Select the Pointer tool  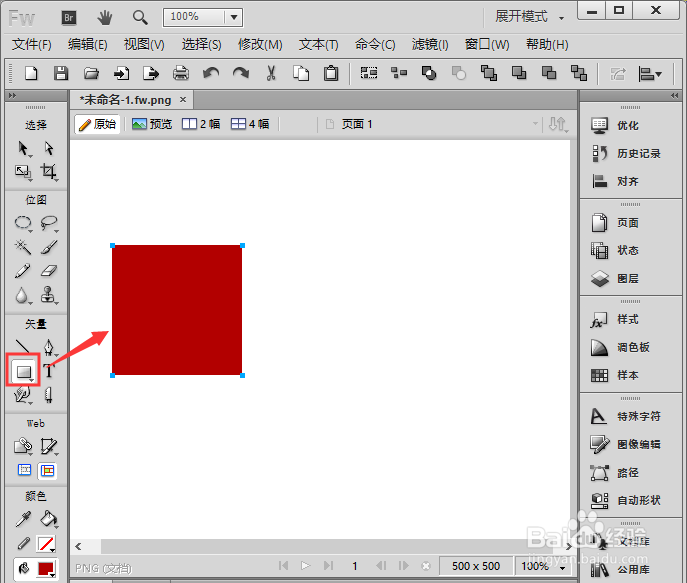pos(23,148)
